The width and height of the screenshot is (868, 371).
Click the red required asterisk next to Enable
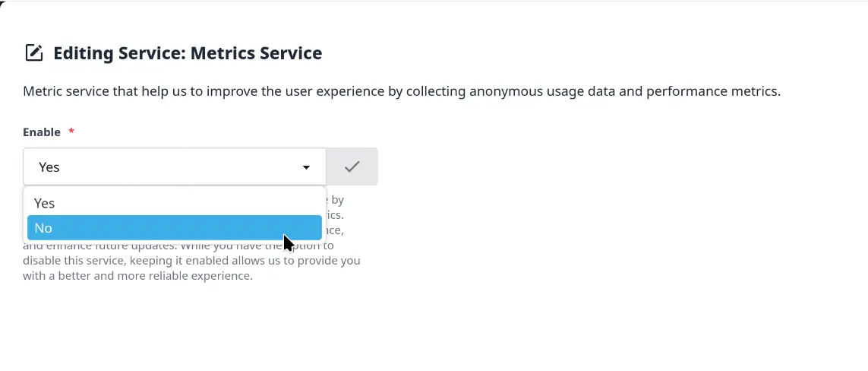point(71,132)
